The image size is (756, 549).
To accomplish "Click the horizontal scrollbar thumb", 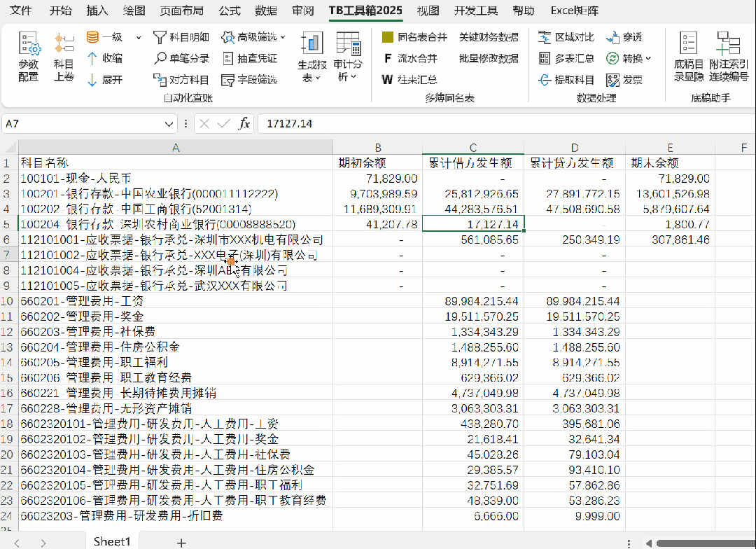I will 706,543.
